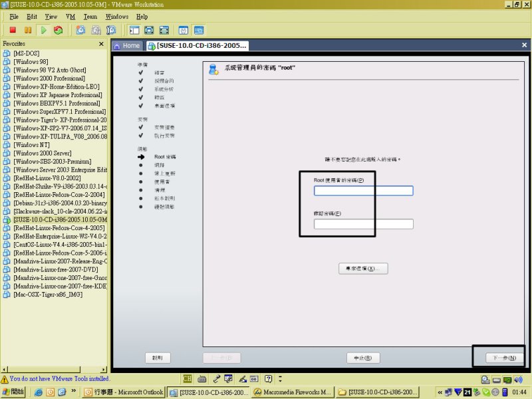Screen dimensions: 532x399
Task: Click the clock in system tray
Action: click(x=519, y=392)
